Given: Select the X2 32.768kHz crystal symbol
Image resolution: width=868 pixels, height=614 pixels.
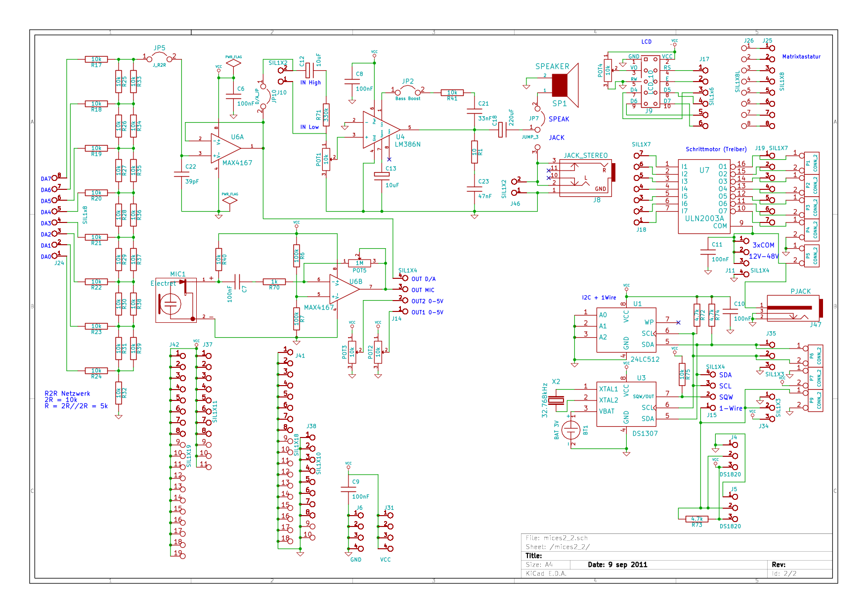Looking at the screenshot, I should pos(557,400).
